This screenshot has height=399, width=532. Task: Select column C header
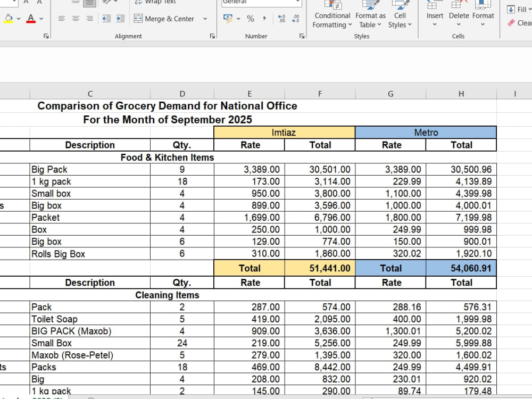click(x=90, y=94)
